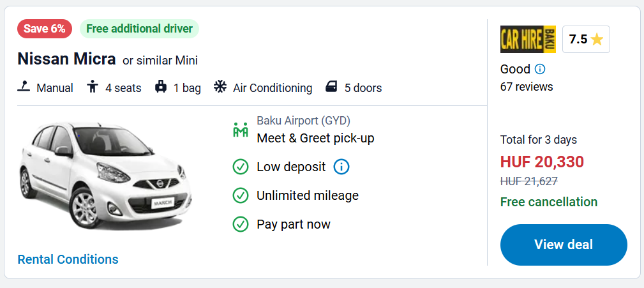644x288 pixels.
Task: Click the luggage bag icon
Action: point(161,87)
